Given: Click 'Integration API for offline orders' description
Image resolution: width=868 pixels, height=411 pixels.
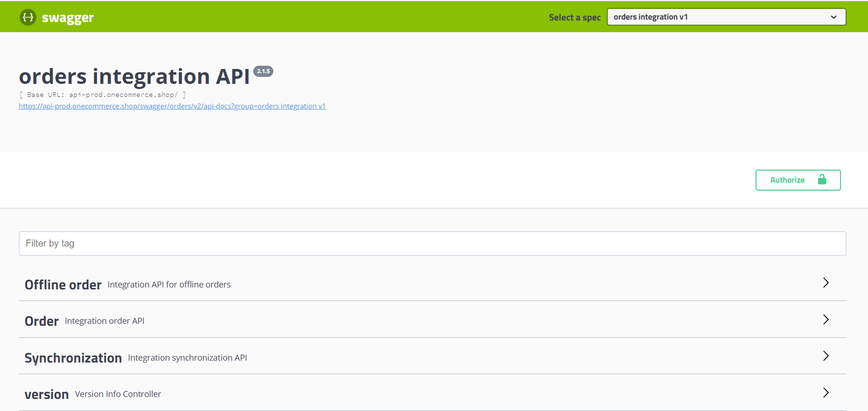Looking at the screenshot, I should (169, 285).
